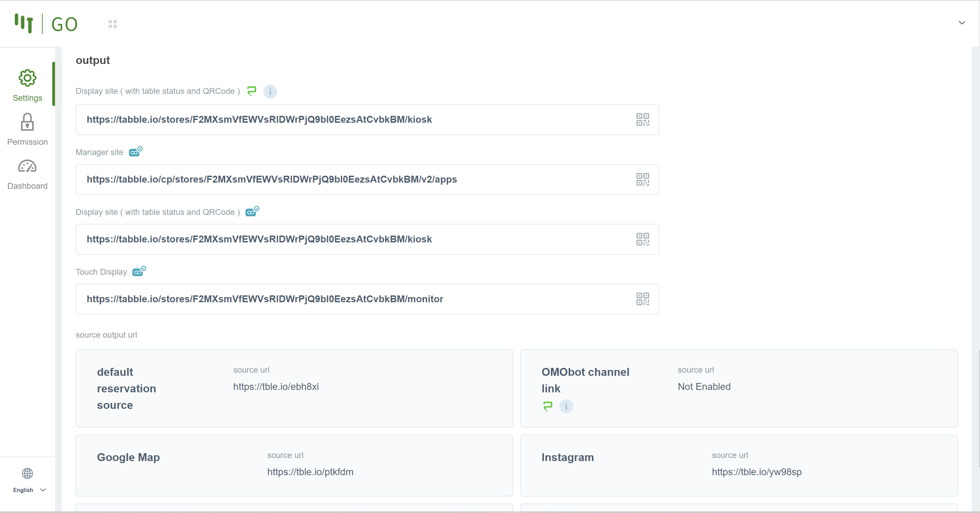Open the Google Map source url link
This screenshot has height=513, width=980.
310,472
